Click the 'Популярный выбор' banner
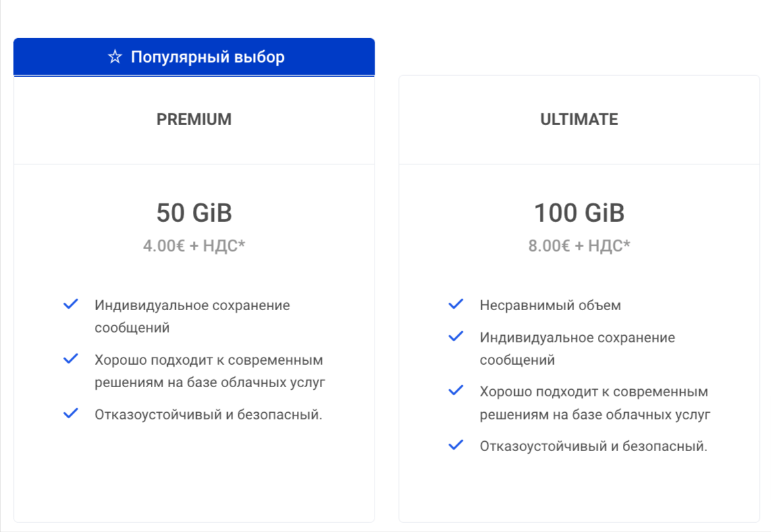The width and height of the screenshot is (771, 532). coord(194,57)
